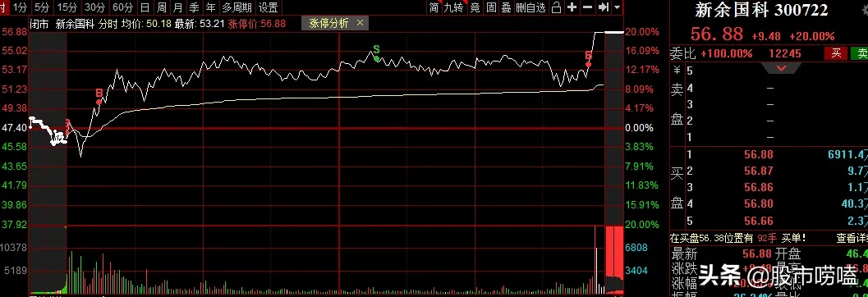The image size is (868, 297).
Task: Expand order book with red chevron
Action: (x=782, y=68)
